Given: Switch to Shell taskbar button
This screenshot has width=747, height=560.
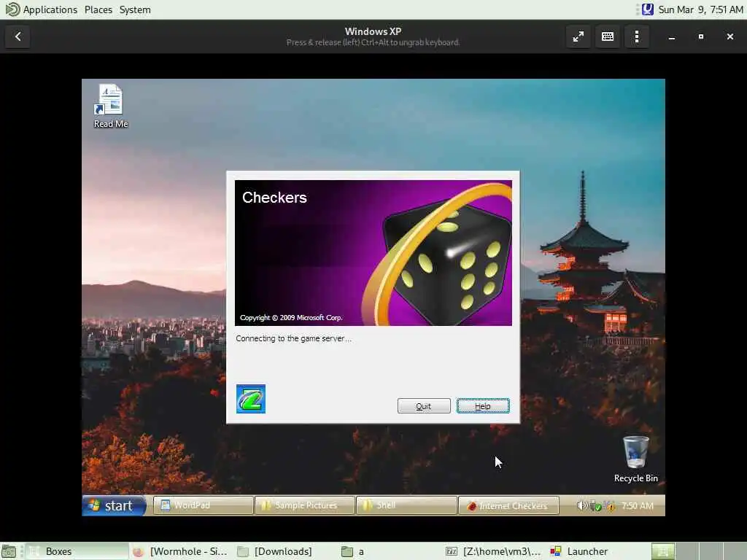Looking at the screenshot, I should 406,505.
